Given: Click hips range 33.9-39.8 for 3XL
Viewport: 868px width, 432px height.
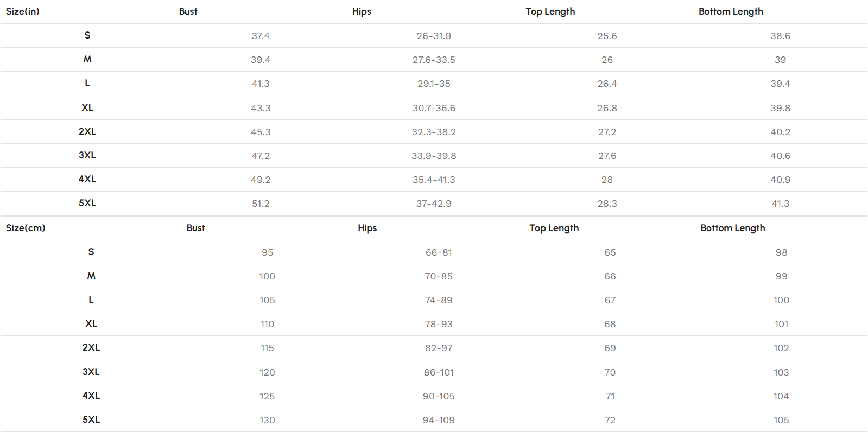Looking at the screenshot, I should [434, 156].
